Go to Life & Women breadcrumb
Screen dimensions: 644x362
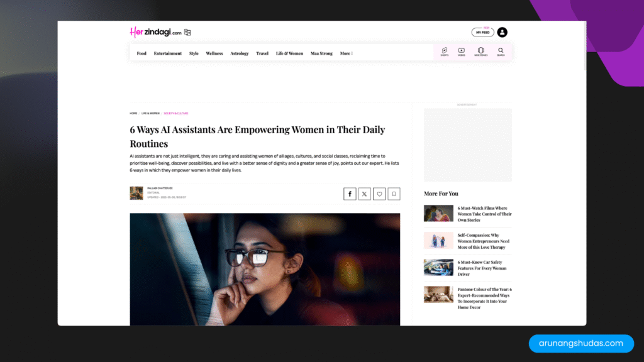150,113
